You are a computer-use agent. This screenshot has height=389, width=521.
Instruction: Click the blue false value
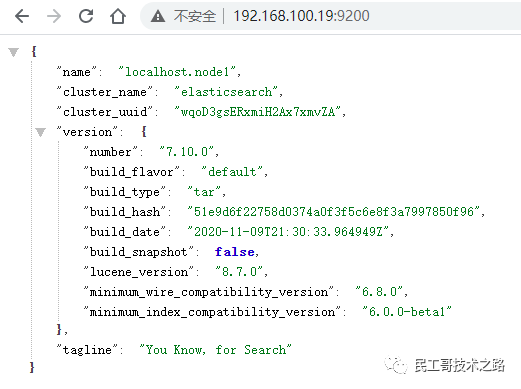(235, 252)
